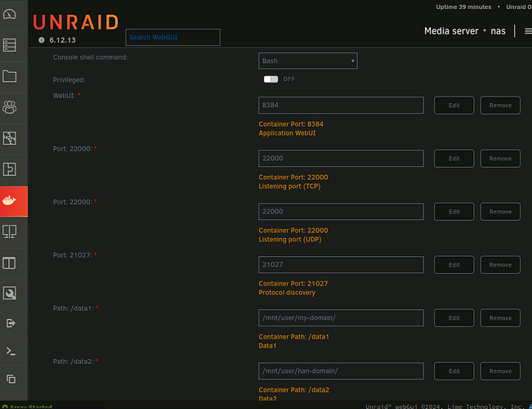Click the 'Media server • nas' title text
This screenshot has width=532, height=409.
tap(465, 31)
